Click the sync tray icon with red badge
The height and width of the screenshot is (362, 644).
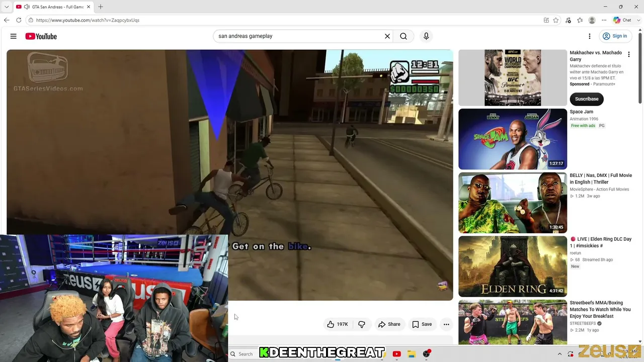[x=571, y=354]
